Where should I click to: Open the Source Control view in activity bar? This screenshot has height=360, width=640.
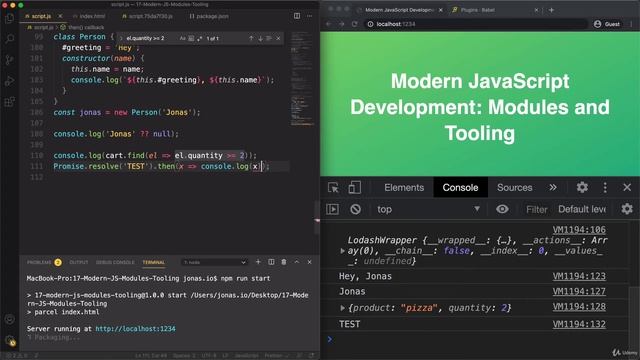pyautogui.click(x=9, y=60)
